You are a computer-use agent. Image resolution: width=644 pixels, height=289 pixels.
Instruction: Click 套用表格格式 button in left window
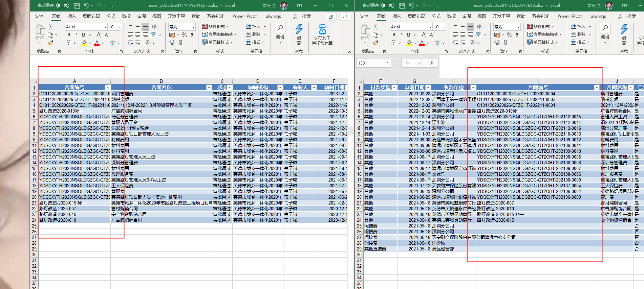(219, 34)
